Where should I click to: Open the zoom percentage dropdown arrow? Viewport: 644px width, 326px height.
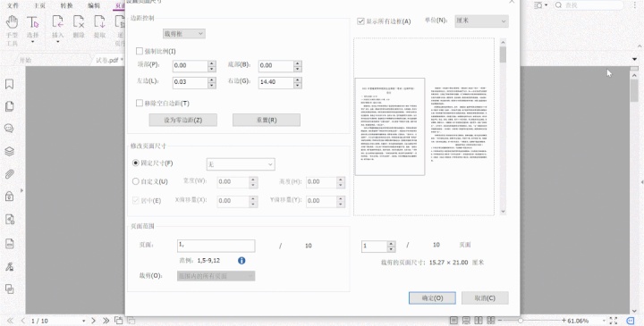pos(604,321)
